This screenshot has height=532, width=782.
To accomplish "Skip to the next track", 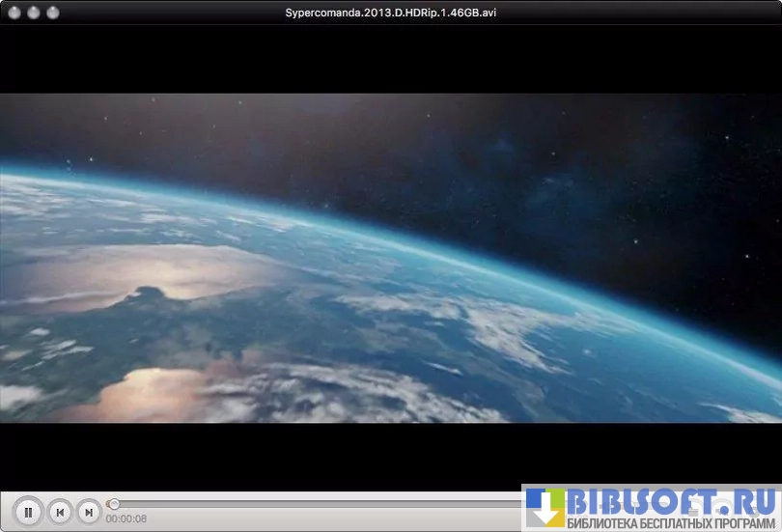I will tap(89, 512).
